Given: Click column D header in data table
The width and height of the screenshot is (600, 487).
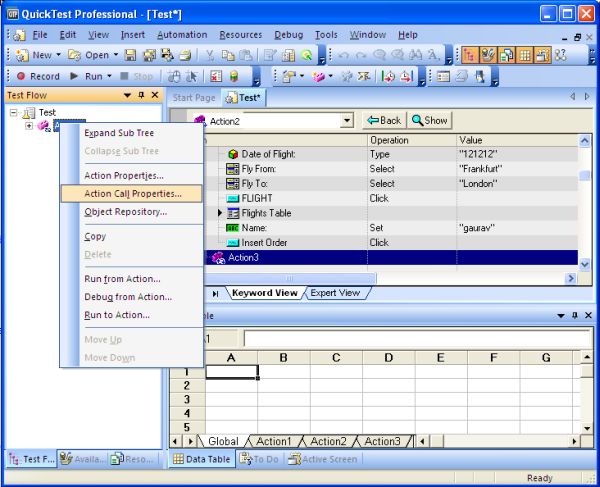Looking at the screenshot, I should [x=388, y=357].
